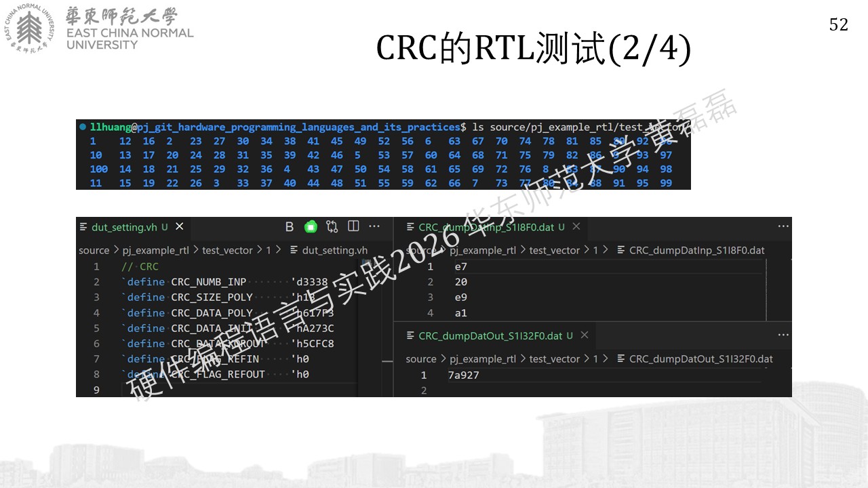Click the value e7 in CRC_dumpDatInp
Screen dimensions: 868x488
(x=461, y=266)
